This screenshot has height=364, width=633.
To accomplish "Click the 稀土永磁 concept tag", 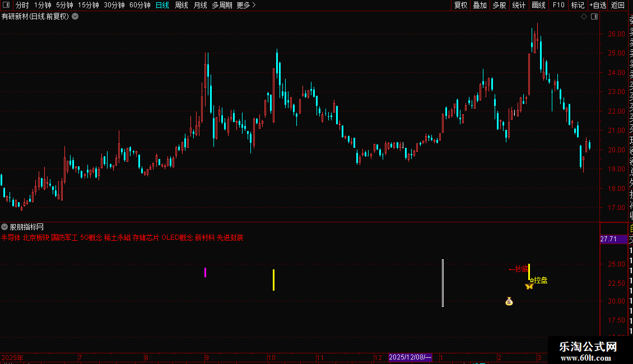I will click(118, 237).
